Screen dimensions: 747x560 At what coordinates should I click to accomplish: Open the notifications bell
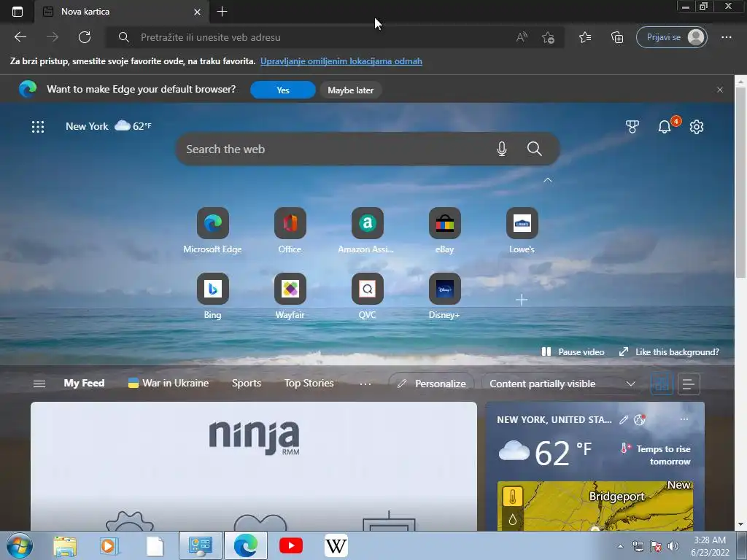[665, 127]
